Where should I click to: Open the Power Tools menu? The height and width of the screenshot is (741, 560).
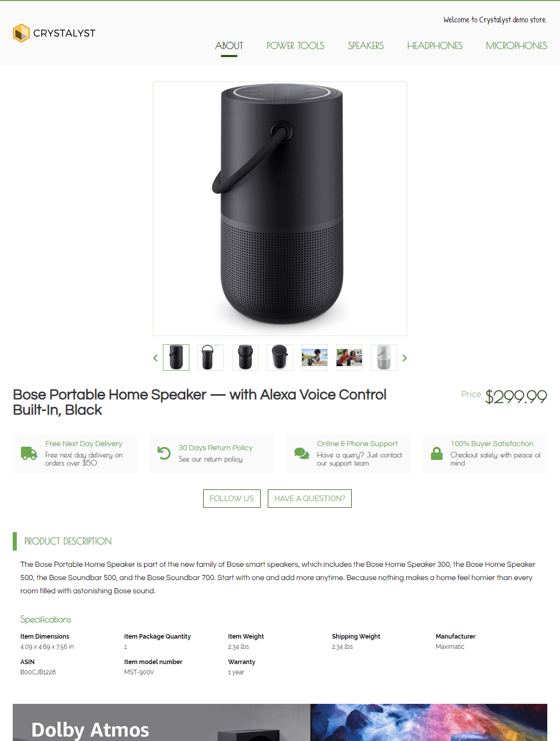tap(295, 46)
